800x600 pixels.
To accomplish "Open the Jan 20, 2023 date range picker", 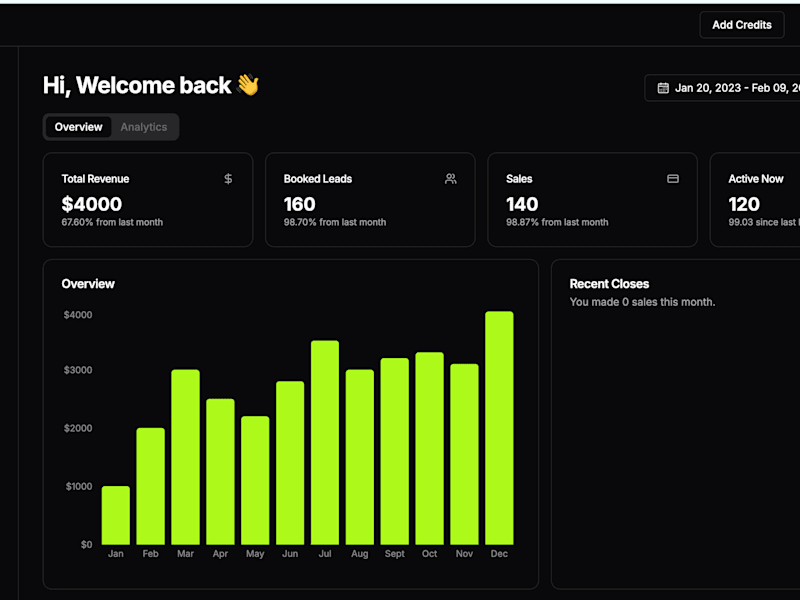I will 722,88.
